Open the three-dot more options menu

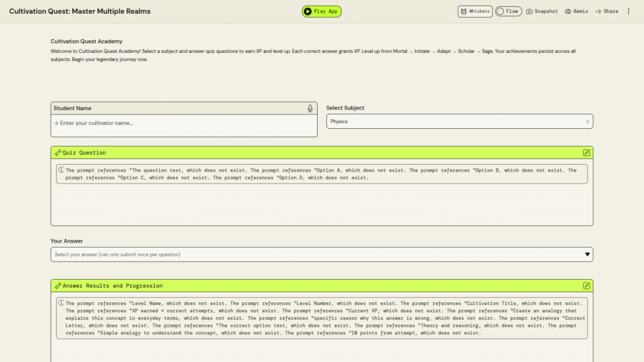pos(628,11)
